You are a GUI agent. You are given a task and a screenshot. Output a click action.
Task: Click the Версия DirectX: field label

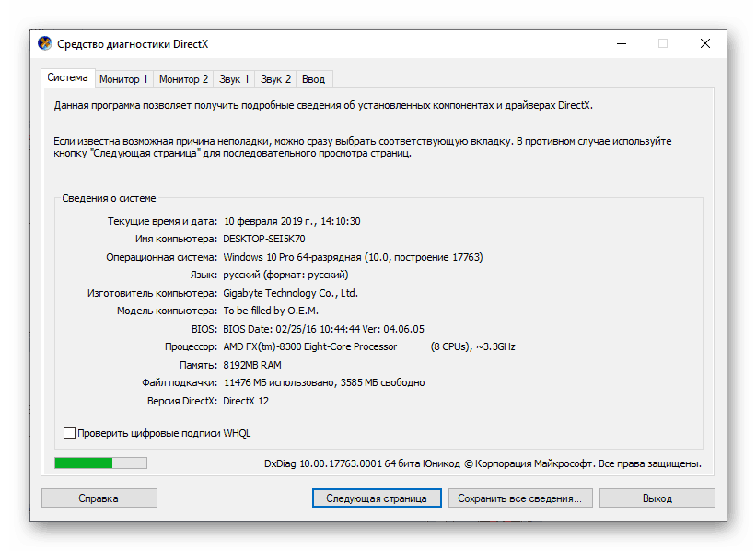[x=182, y=401]
